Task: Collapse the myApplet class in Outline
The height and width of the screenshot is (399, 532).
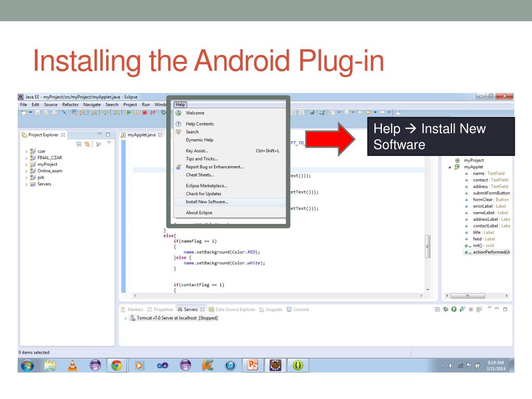Action: [x=450, y=167]
